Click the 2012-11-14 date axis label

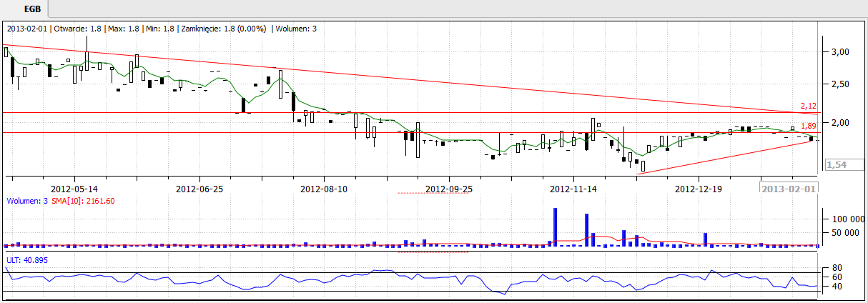click(x=573, y=189)
